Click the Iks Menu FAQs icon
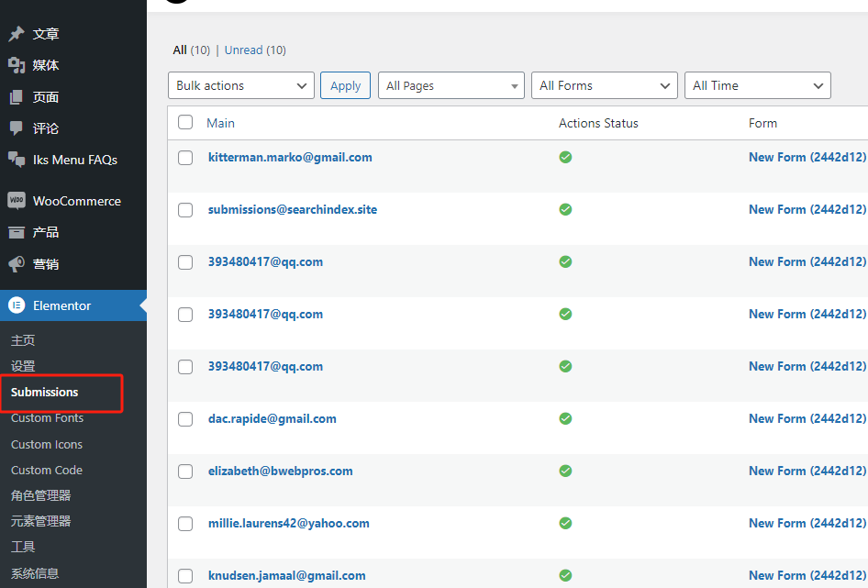 click(x=17, y=160)
